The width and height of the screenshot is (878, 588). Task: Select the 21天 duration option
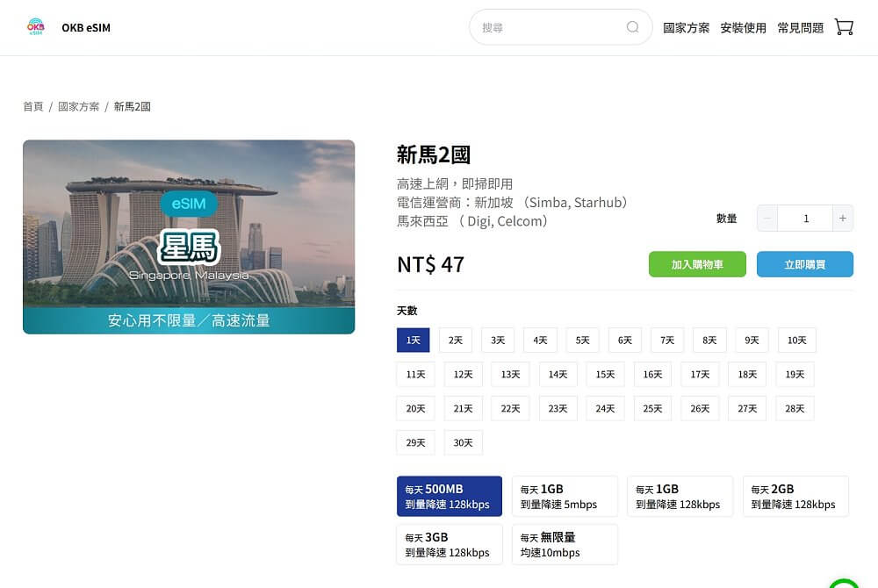tap(463, 408)
